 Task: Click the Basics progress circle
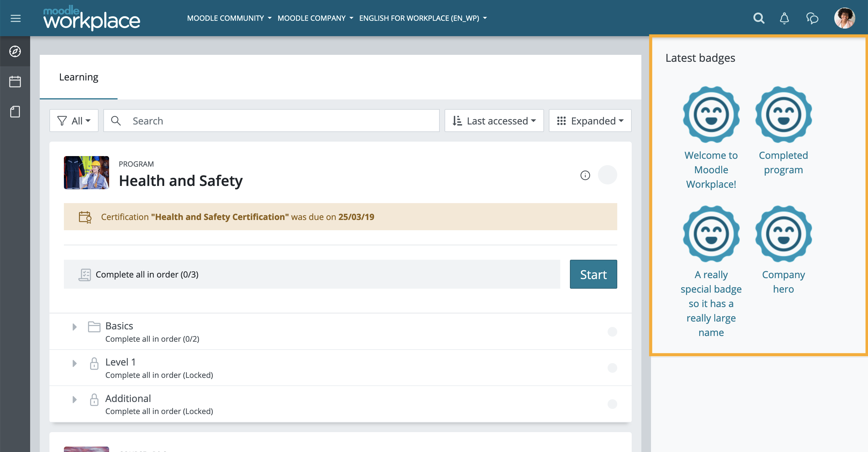[612, 332]
